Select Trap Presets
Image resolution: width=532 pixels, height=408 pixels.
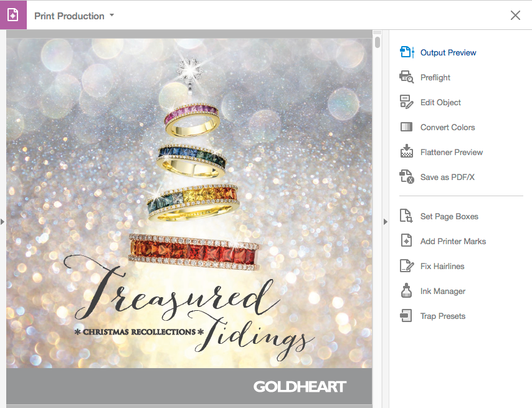tap(443, 316)
